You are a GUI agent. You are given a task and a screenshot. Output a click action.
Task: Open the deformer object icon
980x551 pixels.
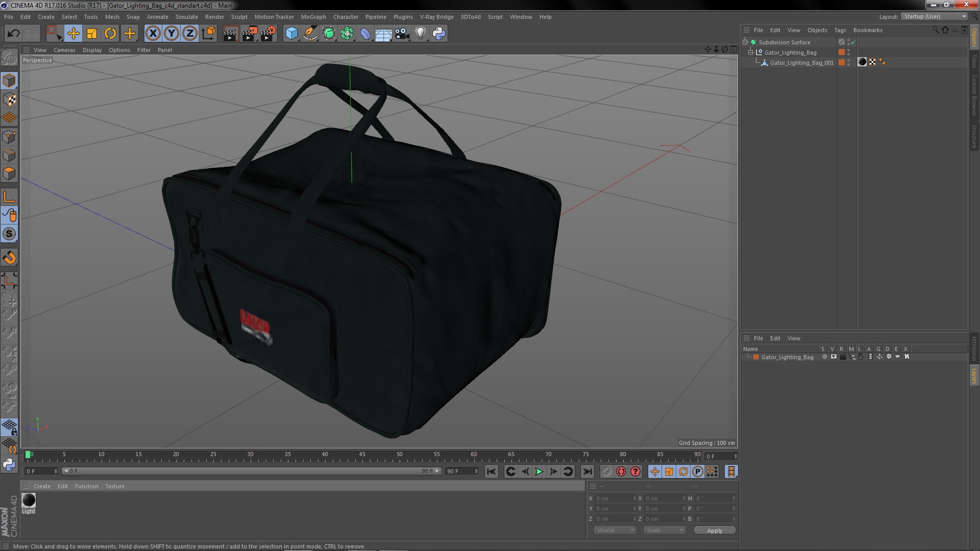365,34
